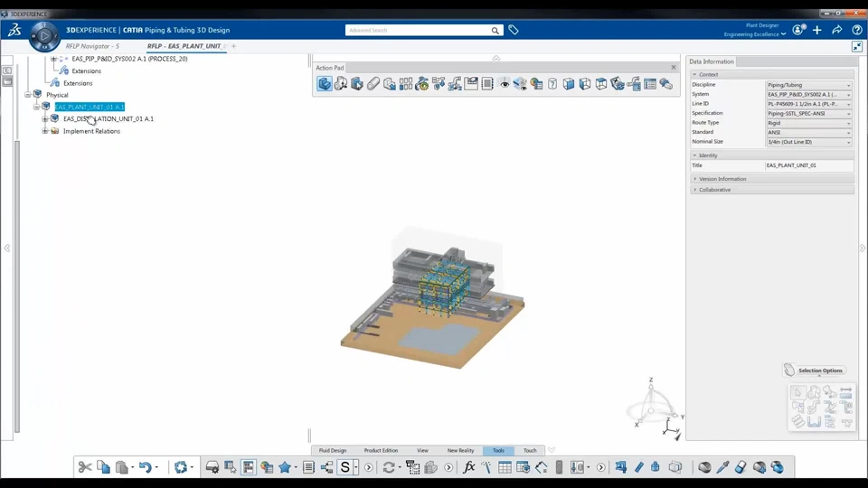This screenshot has height=488, width=868.
Task: Click the share arrow icon in header
Action: (x=837, y=30)
